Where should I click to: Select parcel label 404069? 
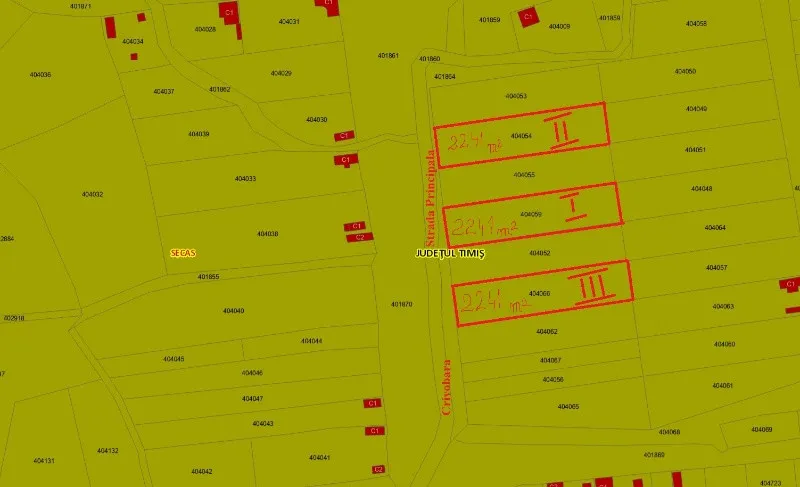tap(761, 430)
